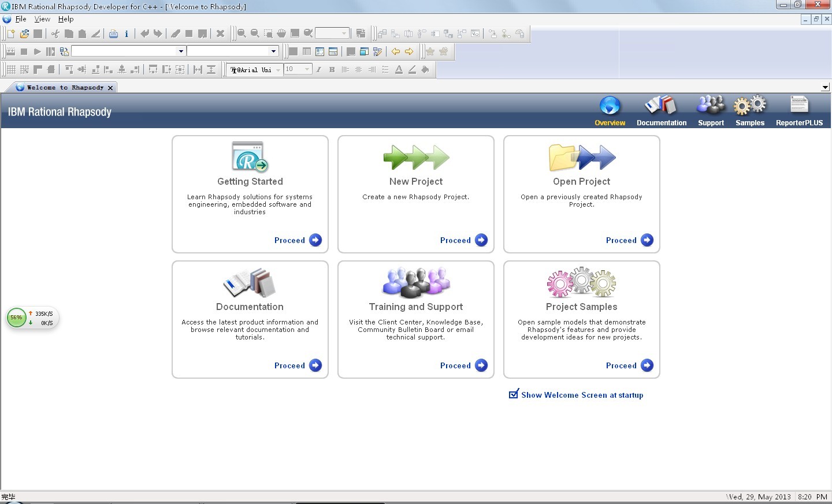Open ReporterPLUS from the header
This screenshot has width=832, height=504.
tap(799, 111)
